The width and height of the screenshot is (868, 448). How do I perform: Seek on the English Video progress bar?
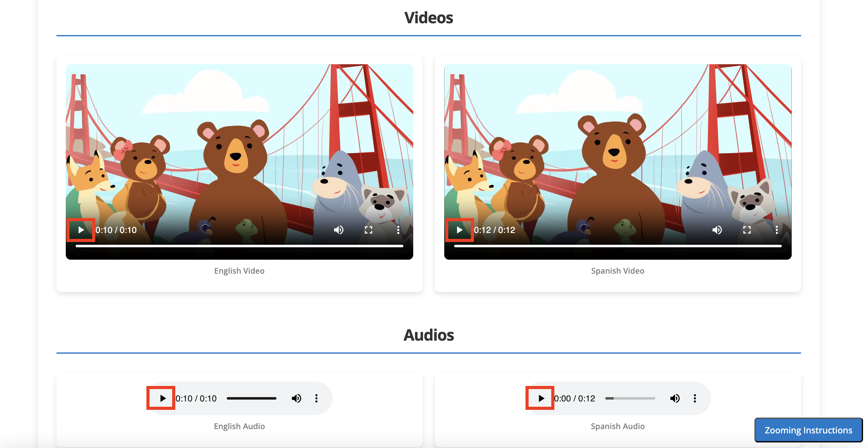pyautogui.click(x=239, y=246)
